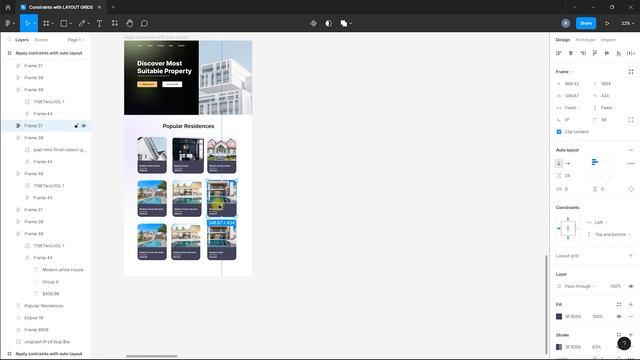640x360 pixels.
Task: Open the Page 1 dropdown
Action: (x=76, y=40)
